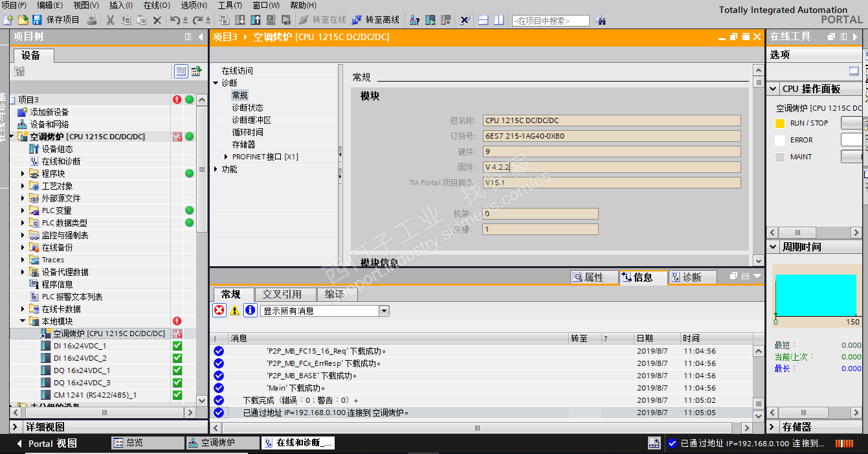Screen dimensions: 868x454
Task: Open the 诊断 inspector tab
Action: (x=692, y=277)
